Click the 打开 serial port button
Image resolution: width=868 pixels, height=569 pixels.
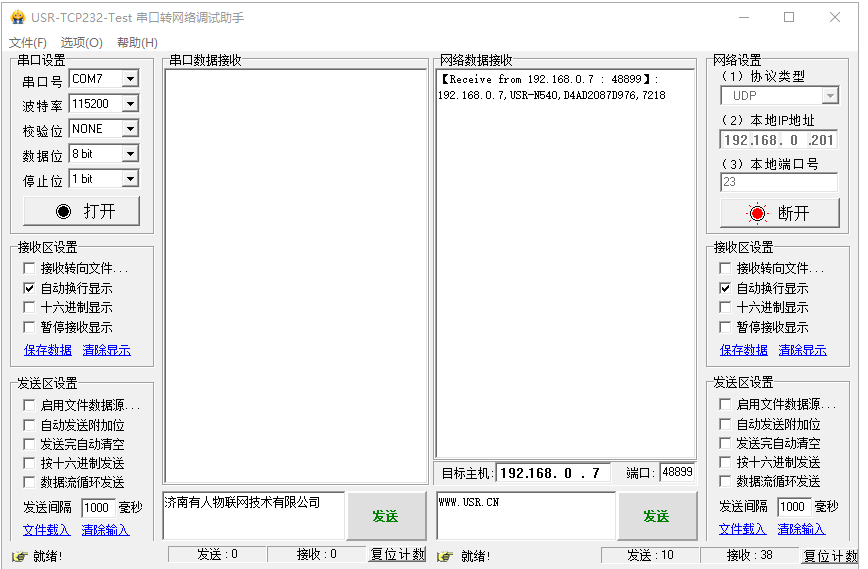pos(81,211)
